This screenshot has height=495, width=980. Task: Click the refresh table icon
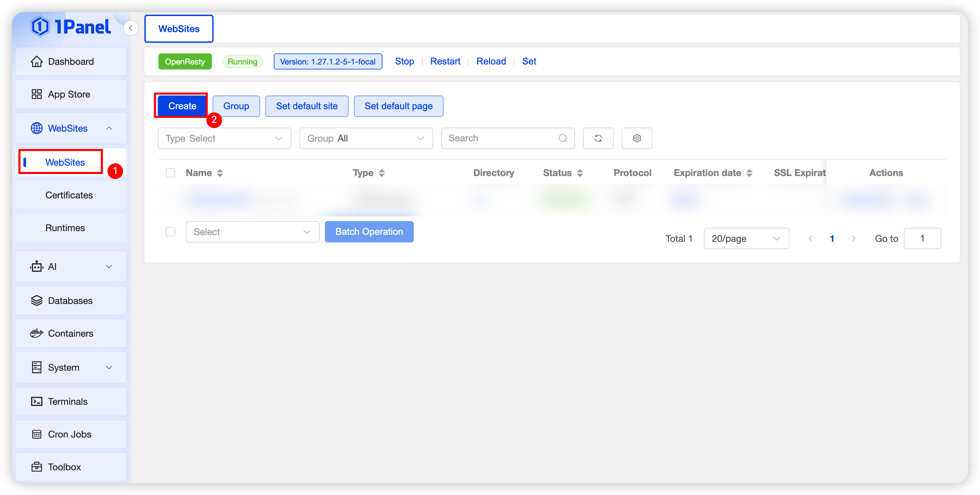pos(598,138)
